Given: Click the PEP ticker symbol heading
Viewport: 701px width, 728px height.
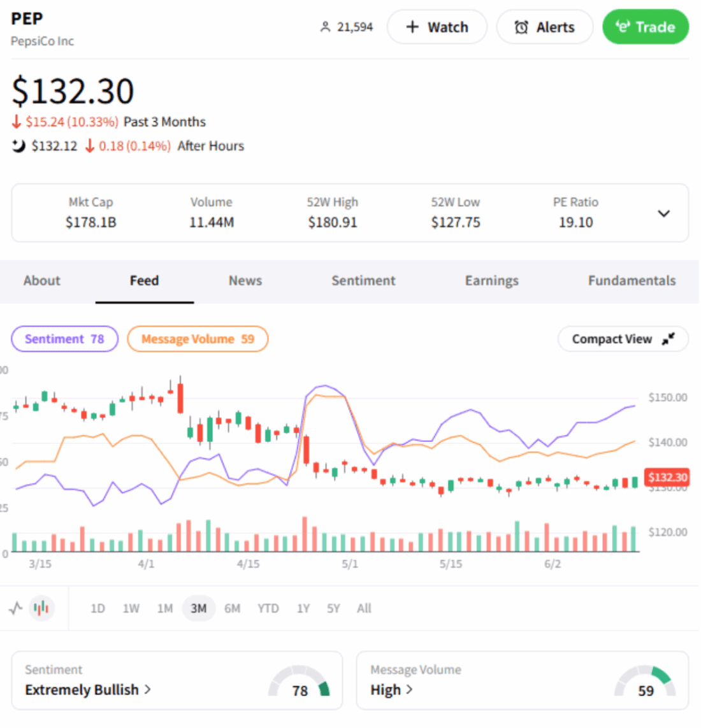Looking at the screenshot, I should 27,18.
